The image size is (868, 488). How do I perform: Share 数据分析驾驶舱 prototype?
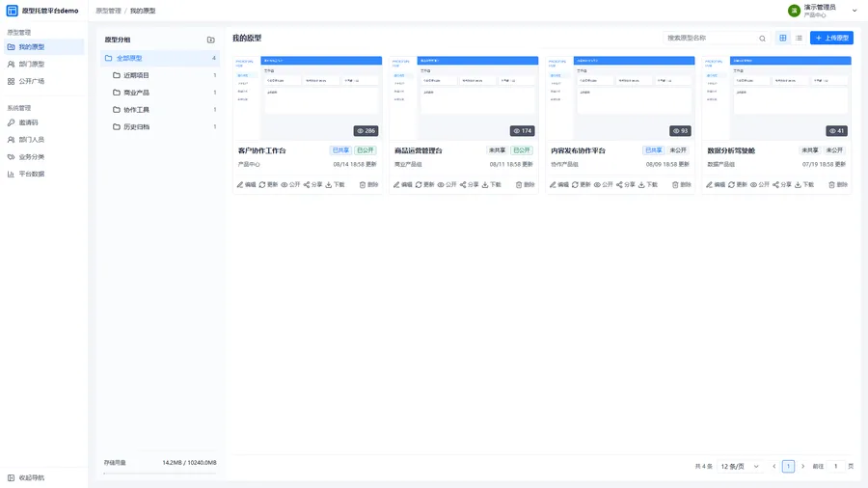click(x=782, y=185)
